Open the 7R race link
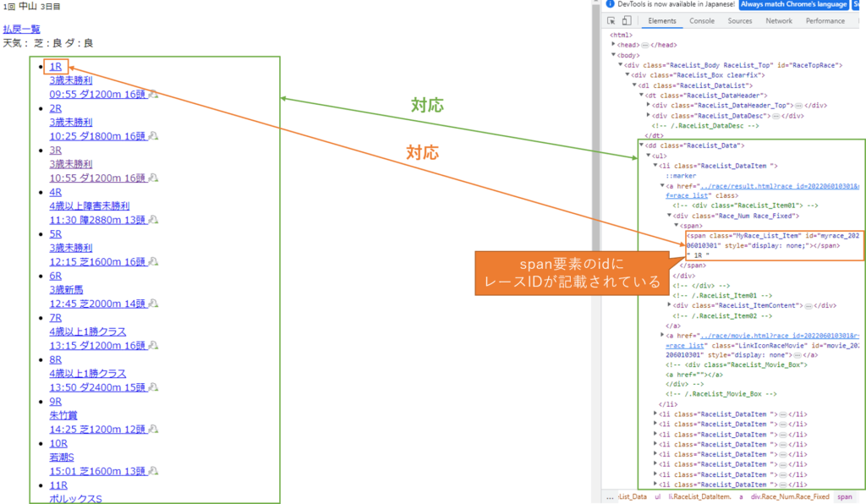This screenshot has width=866, height=504. click(x=55, y=318)
